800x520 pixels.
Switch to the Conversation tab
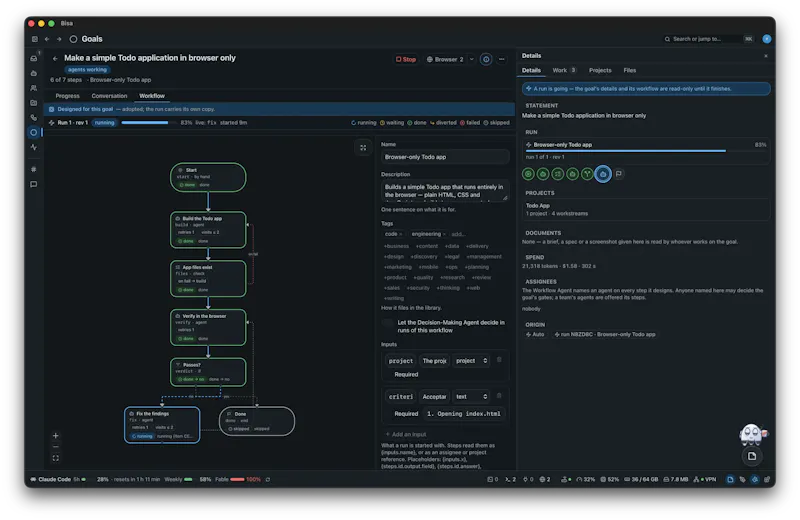click(x=109, y=96)
